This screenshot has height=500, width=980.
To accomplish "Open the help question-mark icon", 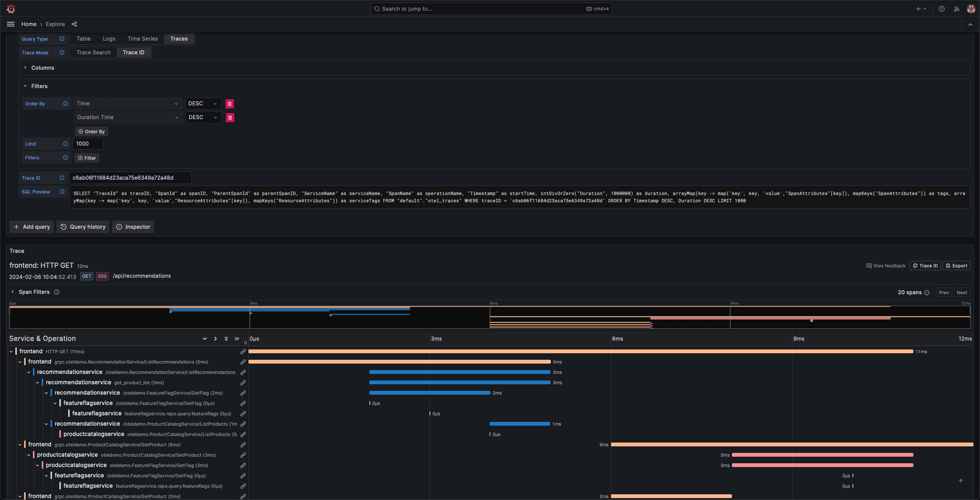I will (x=941, y=9).
